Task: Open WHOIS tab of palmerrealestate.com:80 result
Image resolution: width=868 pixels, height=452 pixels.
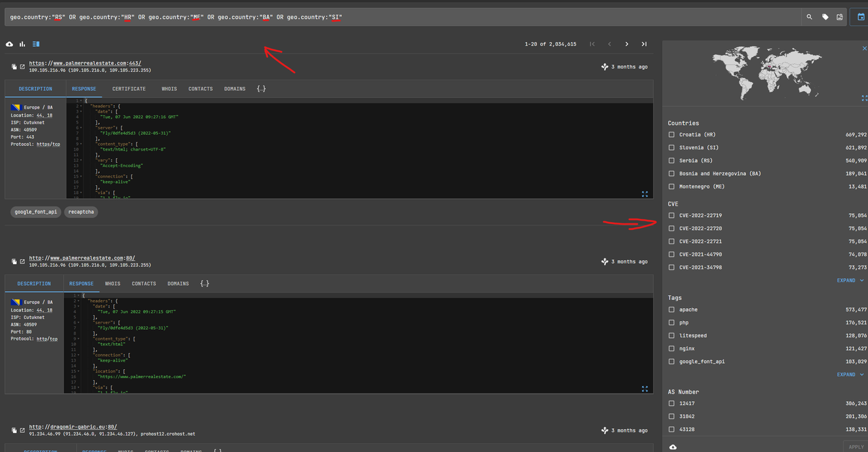Action: (113, 284)
